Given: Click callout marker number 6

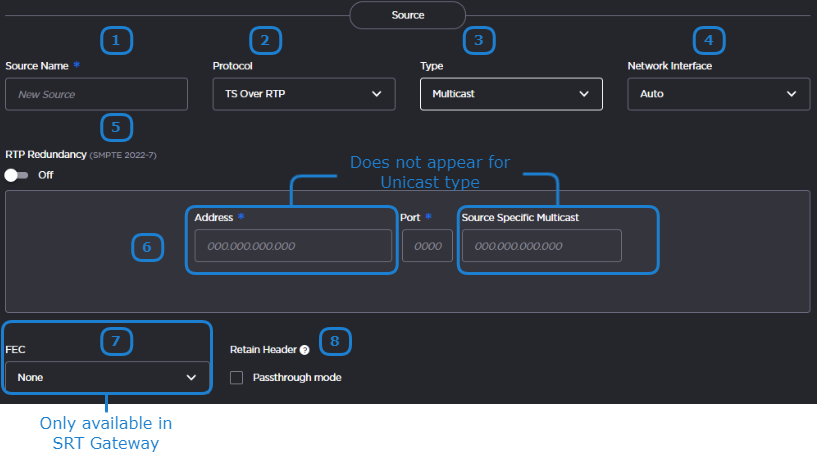Looking at the screenshot, I should click(x=147, y=247).
